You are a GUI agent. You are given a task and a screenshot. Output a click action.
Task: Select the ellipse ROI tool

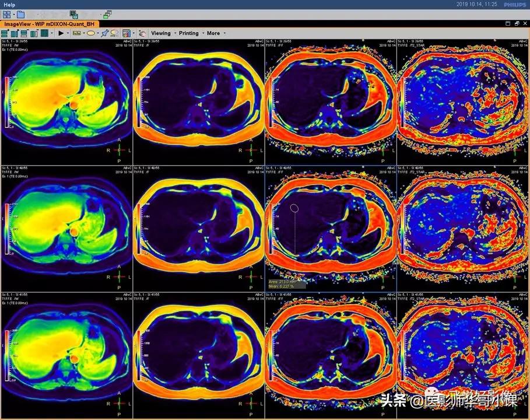(x=90, y=33)
